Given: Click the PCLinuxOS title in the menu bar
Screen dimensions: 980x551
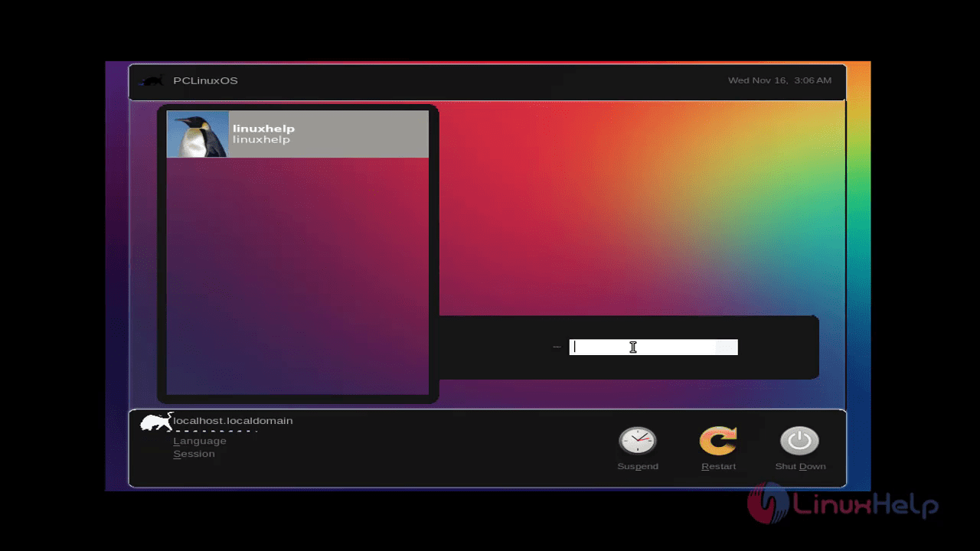Looking at the screenshot, I should 205,80.
